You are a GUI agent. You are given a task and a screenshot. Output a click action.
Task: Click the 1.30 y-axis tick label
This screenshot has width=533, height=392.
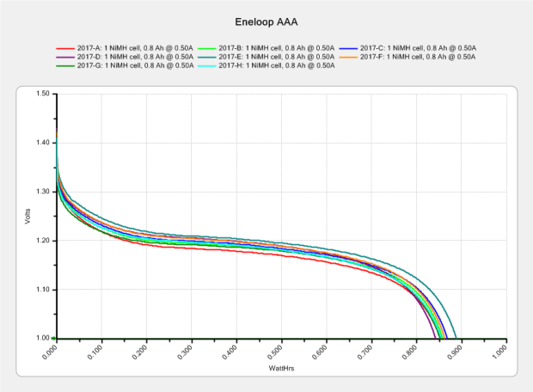(43, 192)
